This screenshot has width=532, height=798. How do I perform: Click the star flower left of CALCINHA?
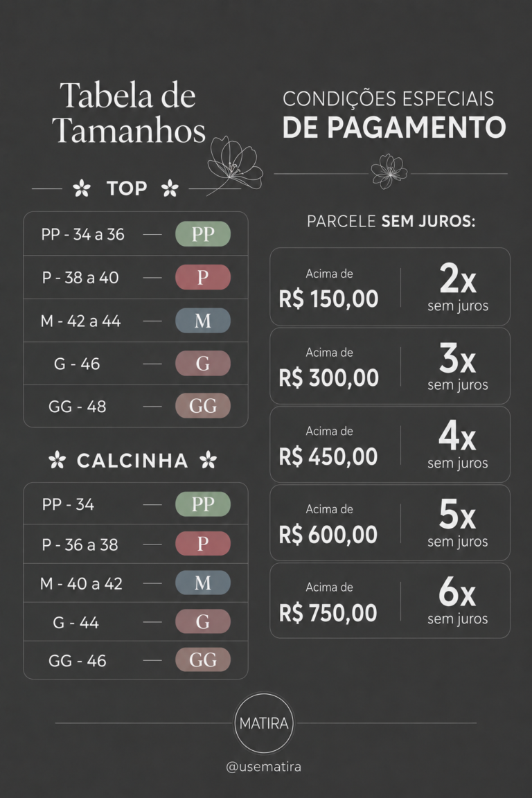coord(57,460)
